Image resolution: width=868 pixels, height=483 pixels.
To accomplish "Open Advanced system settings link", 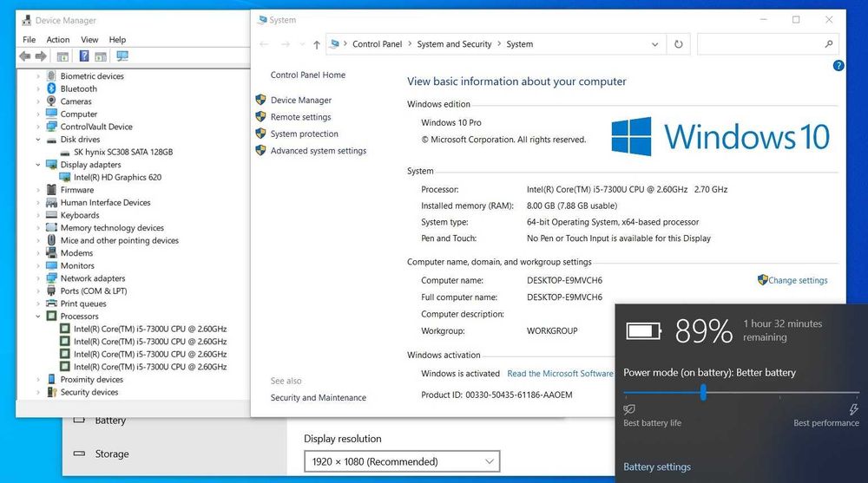I will (319, 151).
